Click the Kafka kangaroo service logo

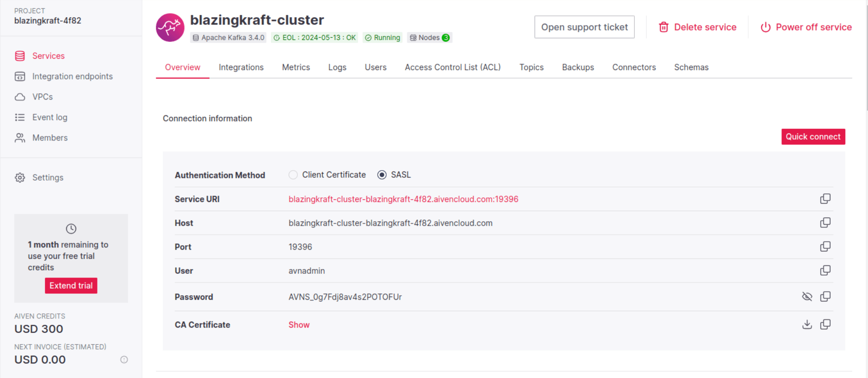[170, 27]
